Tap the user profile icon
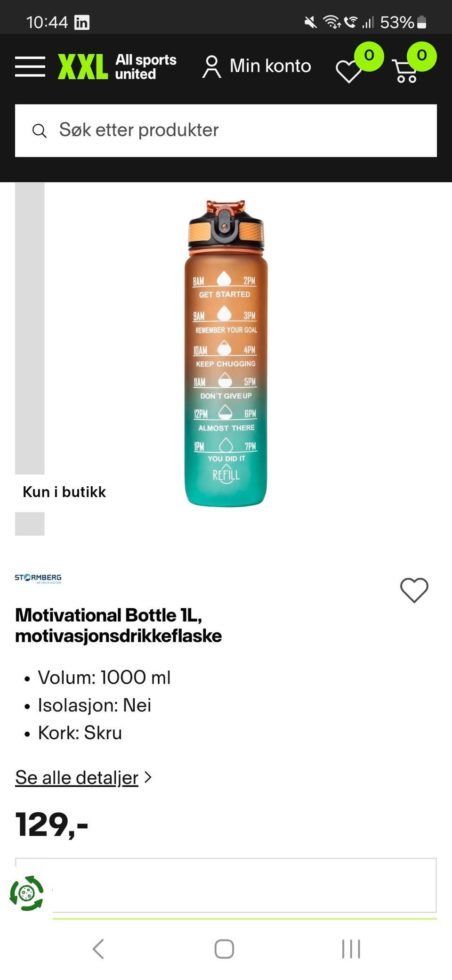Screen dimensions: 452x980 tap(211, 66)
